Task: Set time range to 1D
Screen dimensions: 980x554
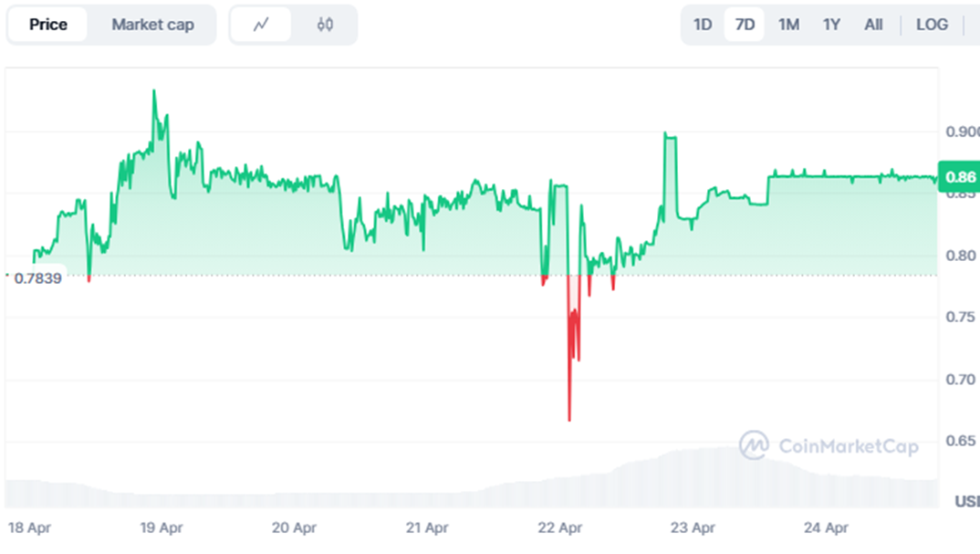Action: (x=703, y=25)
